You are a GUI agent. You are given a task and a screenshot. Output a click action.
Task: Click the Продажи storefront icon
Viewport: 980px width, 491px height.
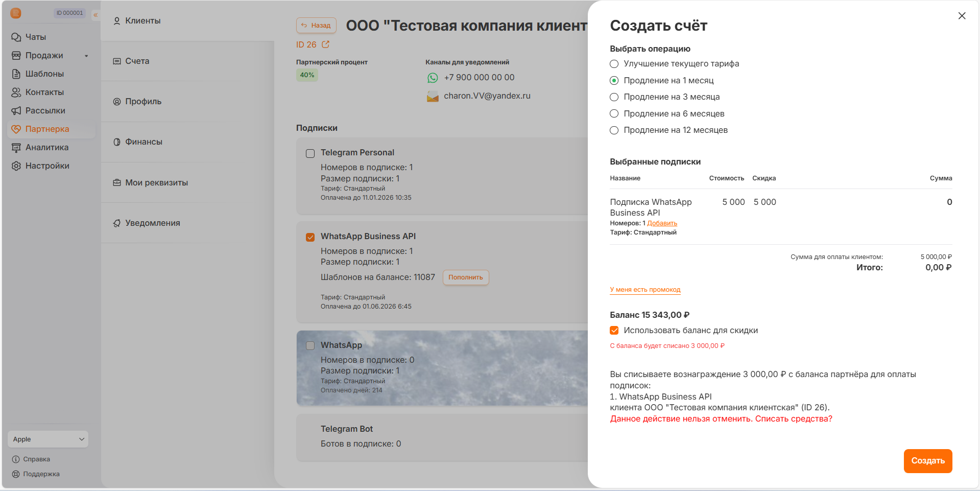16,56
